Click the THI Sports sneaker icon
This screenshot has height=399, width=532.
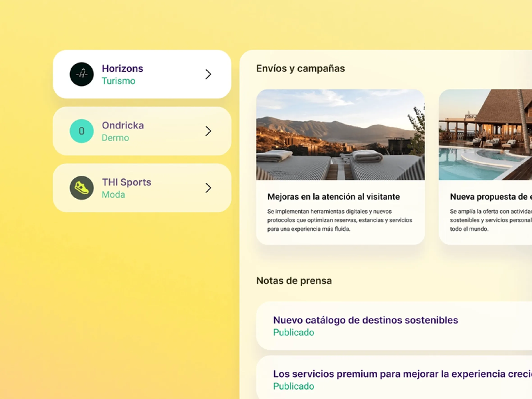pos(82,188)
